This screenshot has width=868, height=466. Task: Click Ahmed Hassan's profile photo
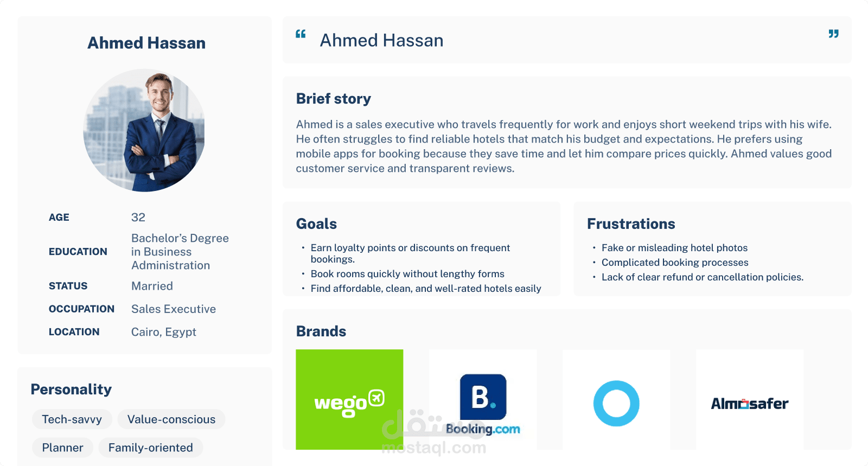coord(144,130)
